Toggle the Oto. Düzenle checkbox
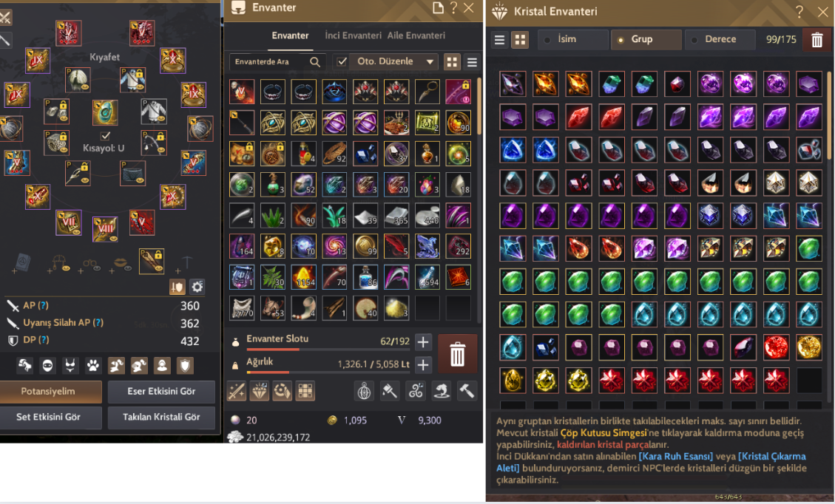Screen dimensions: 835x504 tap(342, 62)
